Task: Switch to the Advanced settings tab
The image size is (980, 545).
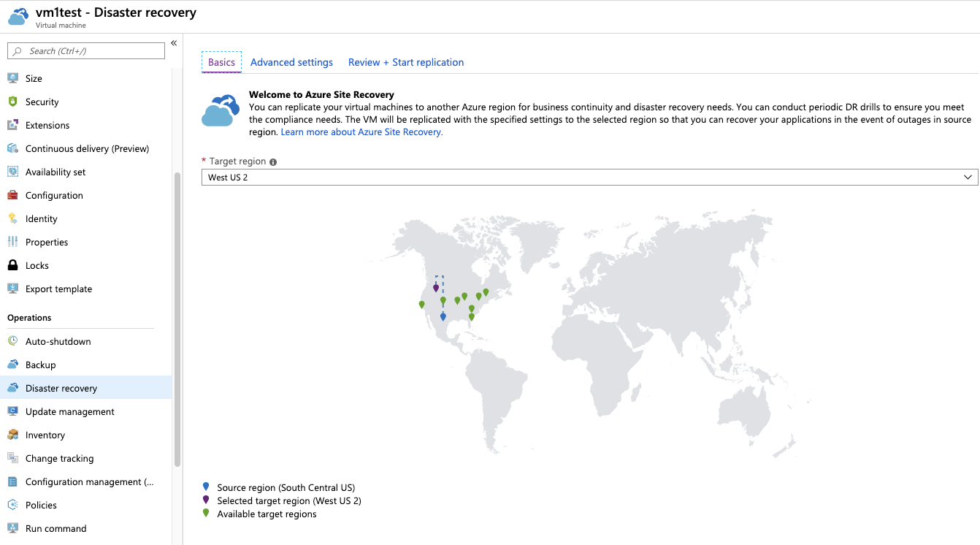Action: [x=291, y=62]
